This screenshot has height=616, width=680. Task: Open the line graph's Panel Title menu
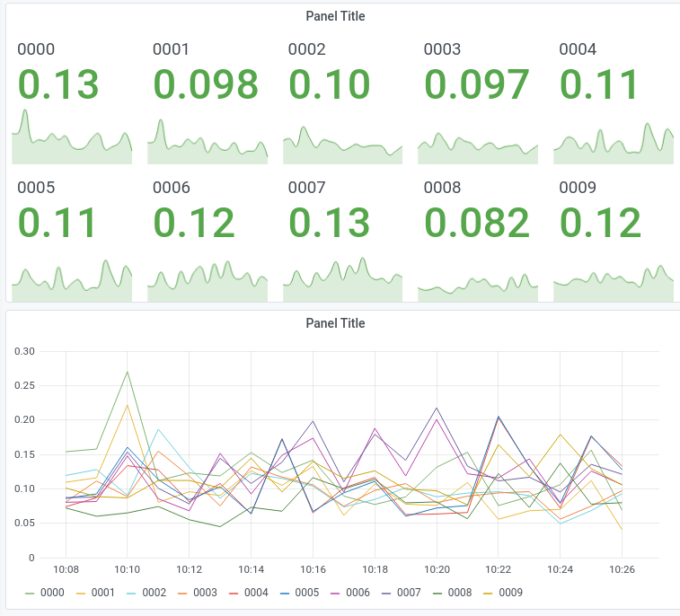[335, 323]
